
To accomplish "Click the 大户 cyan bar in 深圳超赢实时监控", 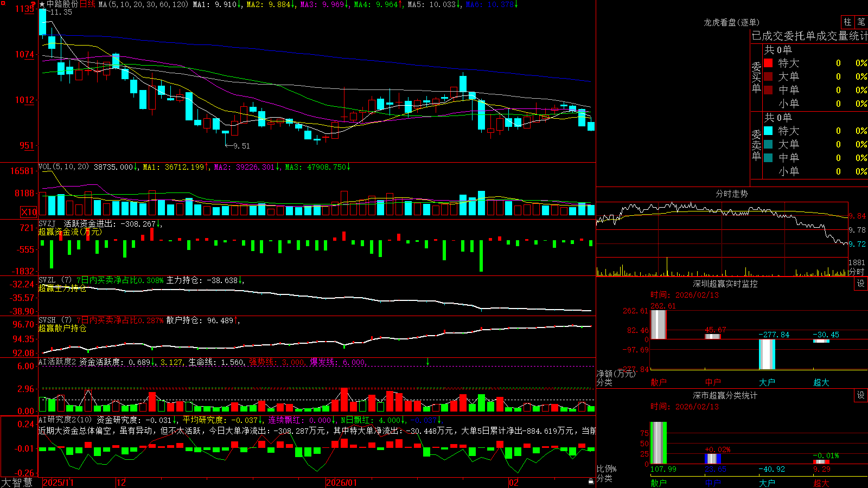I will point(767,354).
